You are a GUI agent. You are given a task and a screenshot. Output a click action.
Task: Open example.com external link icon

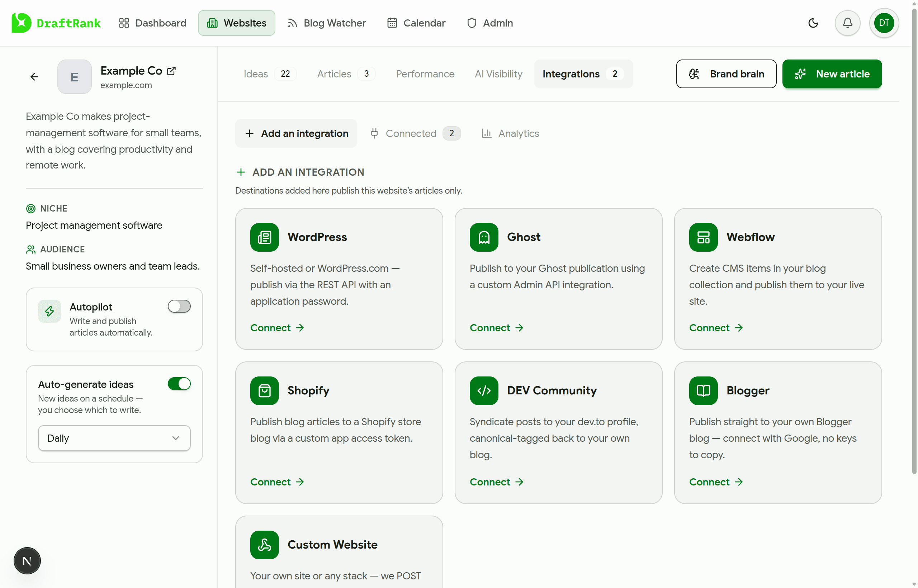(171, 71)
